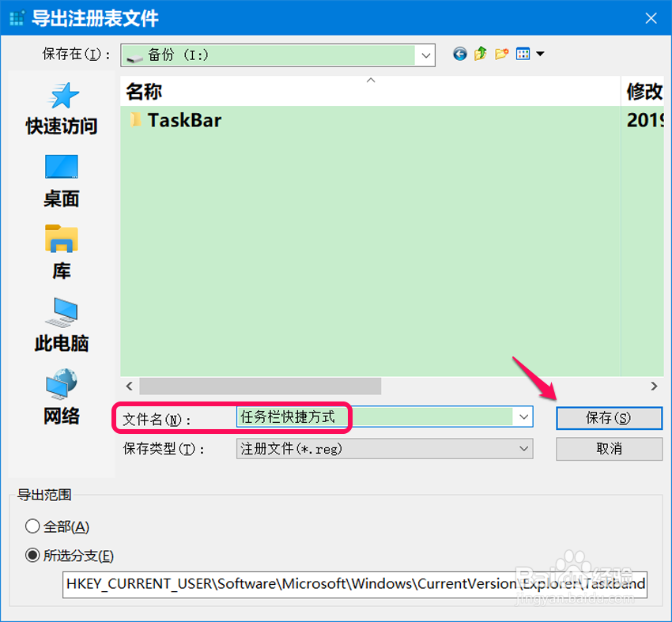Expand the 文件名 combo box arrow
672x622 pixels.
click(x=523, y=417)
